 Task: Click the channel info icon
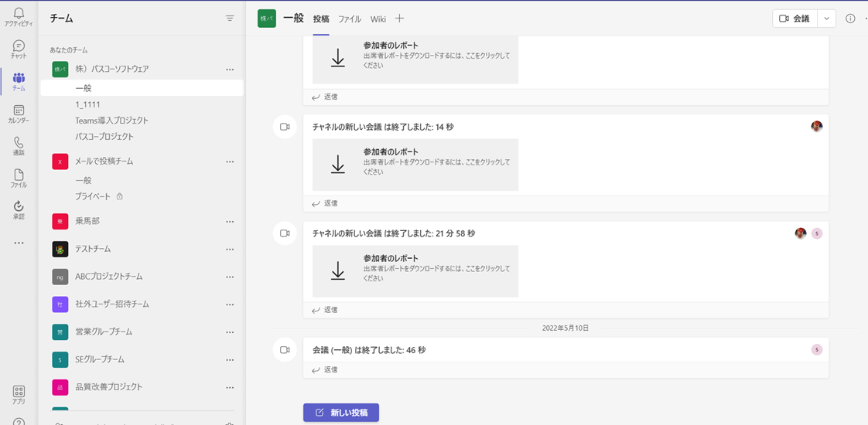click(850, 19)
